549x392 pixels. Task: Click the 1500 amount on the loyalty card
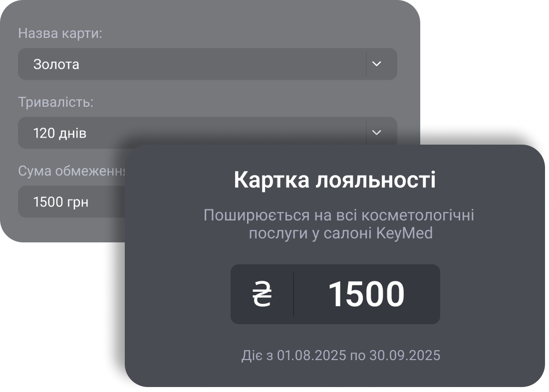368,294
